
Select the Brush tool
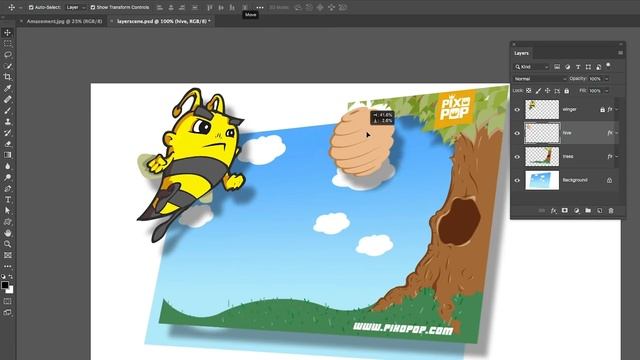click(x=7, y=110)
